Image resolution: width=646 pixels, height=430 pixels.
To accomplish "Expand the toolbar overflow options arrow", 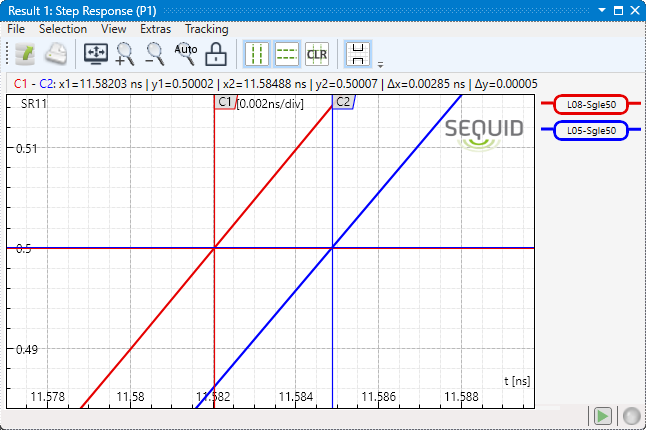I will pyautogui.click(x=380, y=62).
